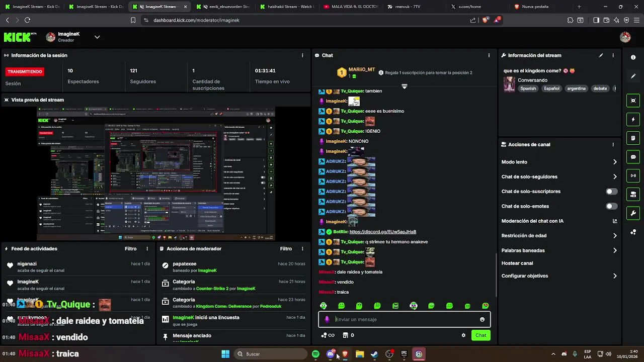Switch to MALA VIDA YouTube browser tab
The width and height of the screenshot is (644, 362).
[350, 7]
